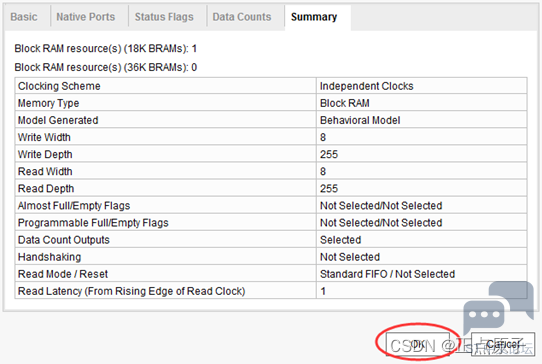542x364 pixels.
Task: Click the Block RAM value cell
Action: (421, 103)
